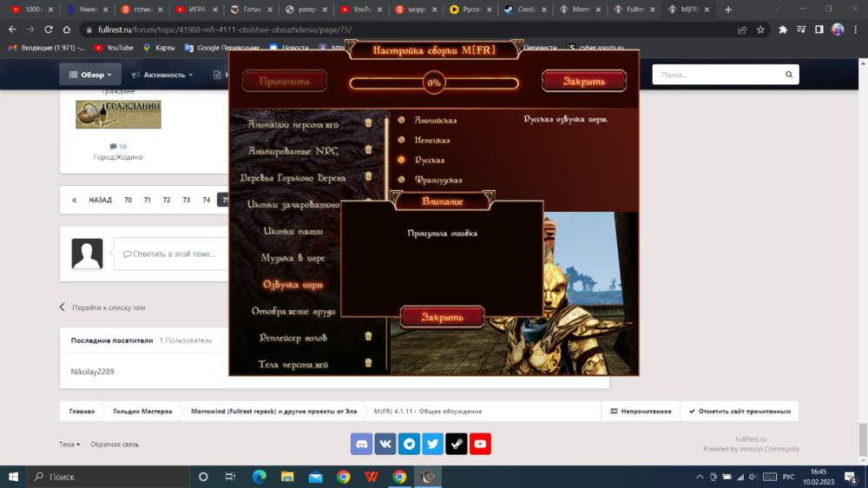Click the Windows taskbar search box
The width and height of the screenshot is (868, 488).
click(x=108, y=477)
